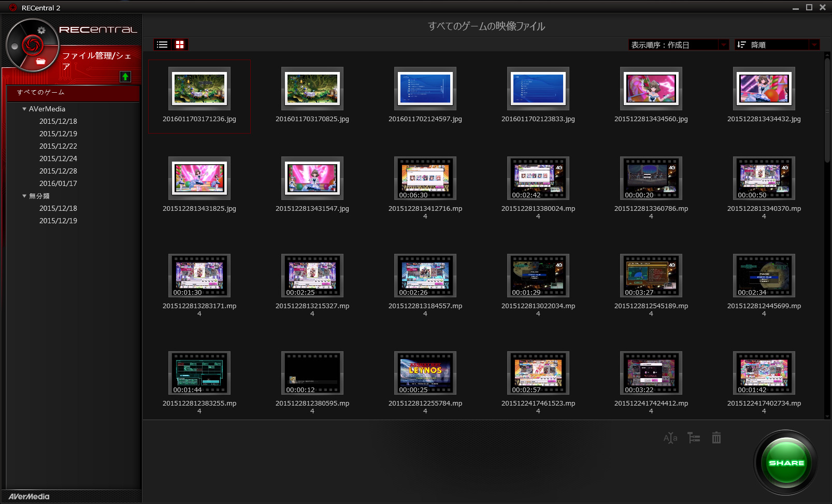
Task: Select the LEYNOS video 2015122812255784.mp4
Action: coord(425,373)
